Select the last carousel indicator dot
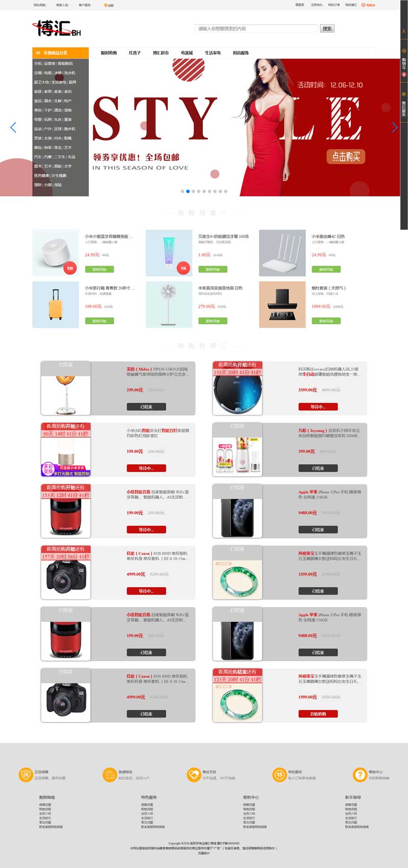The height and width of the screenshot is (868, 408). pyautogui.click(x=226, y=191)
